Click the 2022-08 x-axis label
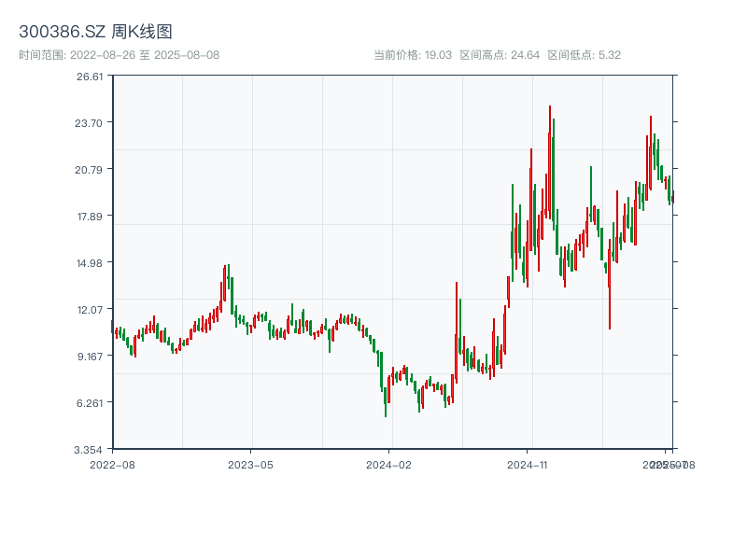747x560 pixels. click(x=112, y=464)
